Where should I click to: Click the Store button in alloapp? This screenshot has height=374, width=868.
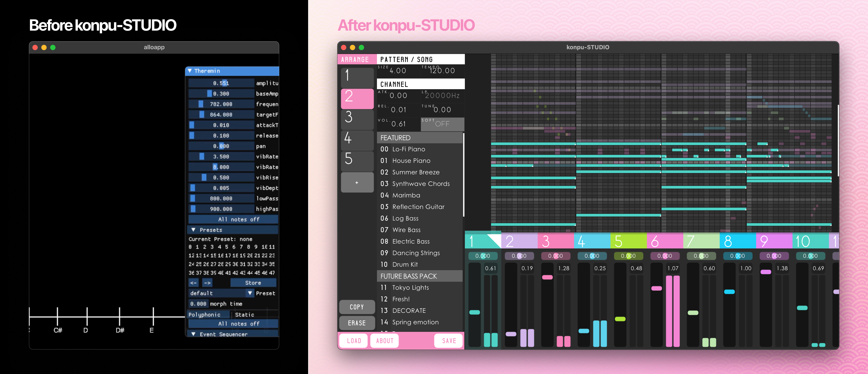tap(253, 283)
